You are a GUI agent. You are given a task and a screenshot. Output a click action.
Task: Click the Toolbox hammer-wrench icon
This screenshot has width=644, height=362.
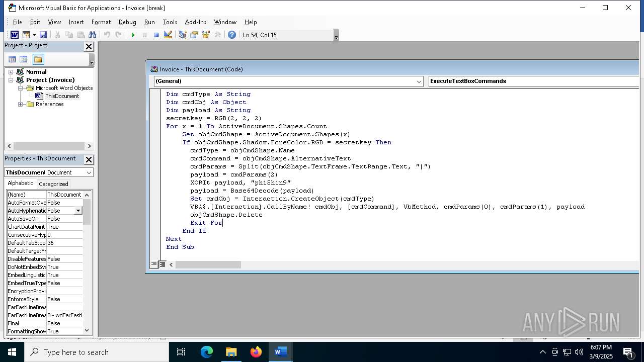pyautogui.click(x=217, y=35)
